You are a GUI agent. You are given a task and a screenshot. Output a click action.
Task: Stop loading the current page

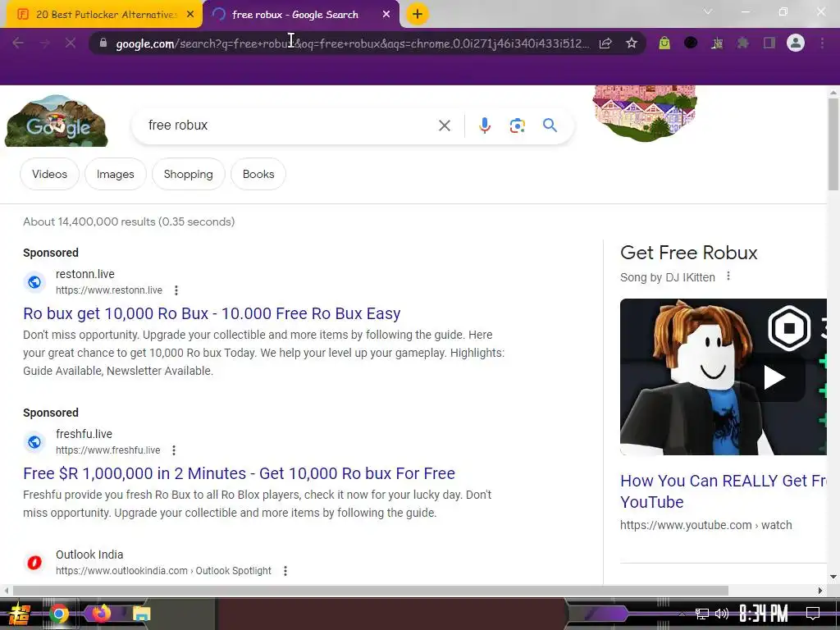point(71,43)
